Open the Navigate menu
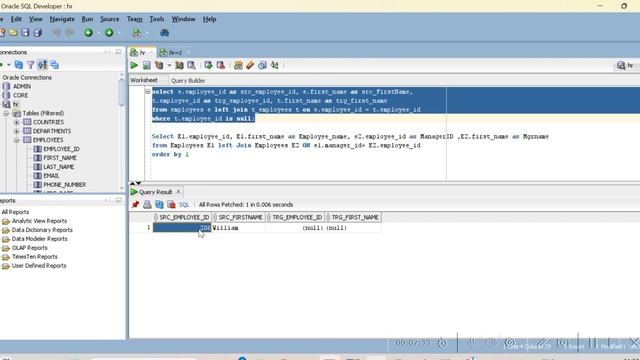640x360 pixels. click(x=62, y=19)
